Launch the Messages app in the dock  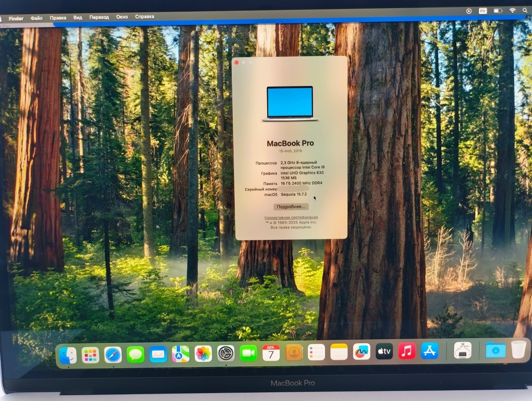coord(135,355)
